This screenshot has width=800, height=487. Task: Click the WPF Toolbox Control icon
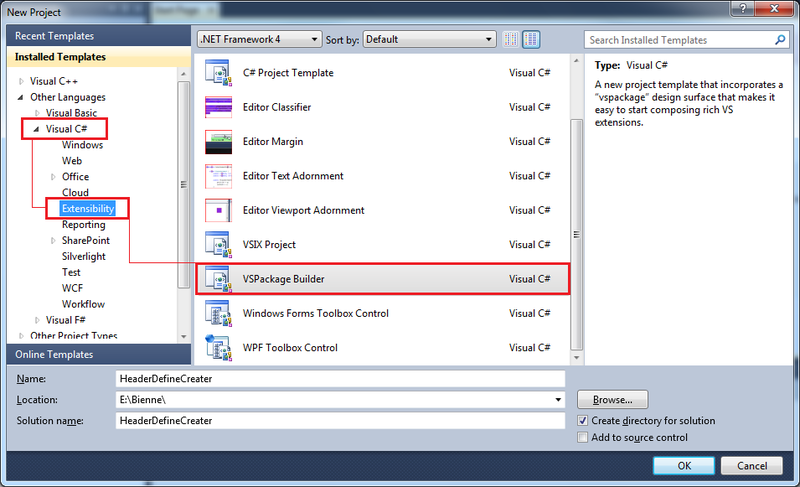click(x=218, y=348)
